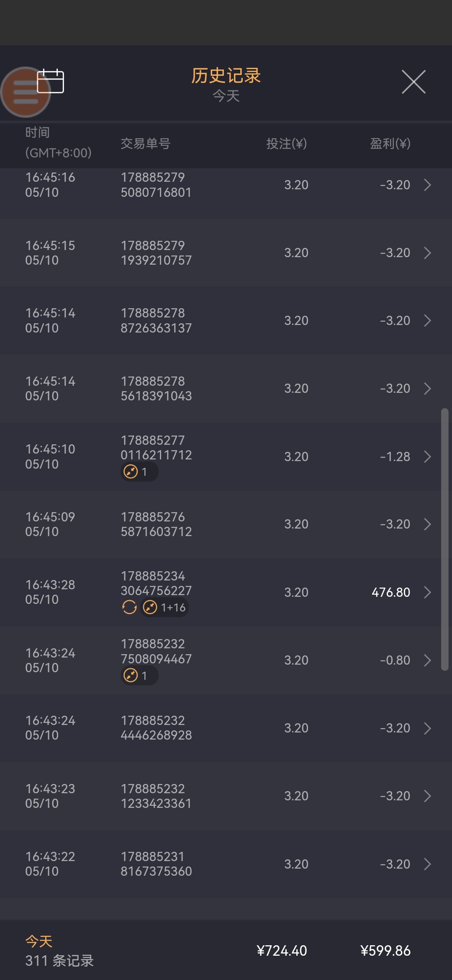This screenshot has height=980, width=452.
Task: Select transaction ending in 5618391043
Action: (x=156, y=389)
